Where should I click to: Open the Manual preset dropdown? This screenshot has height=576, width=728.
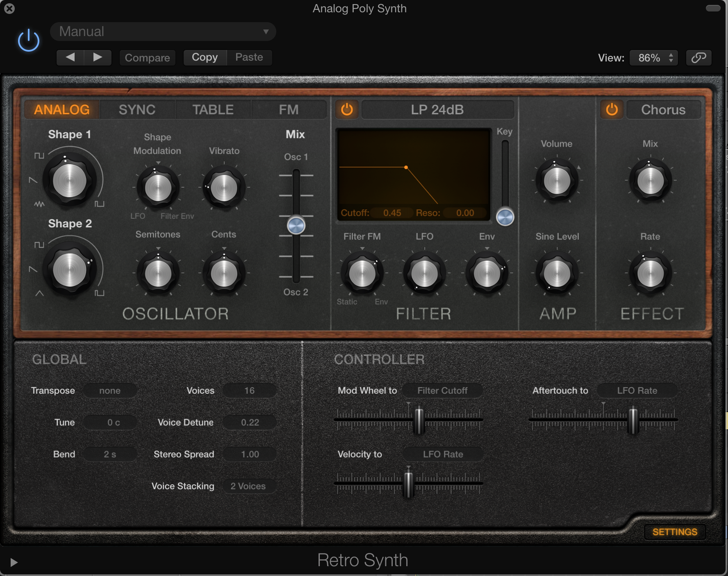163,32
